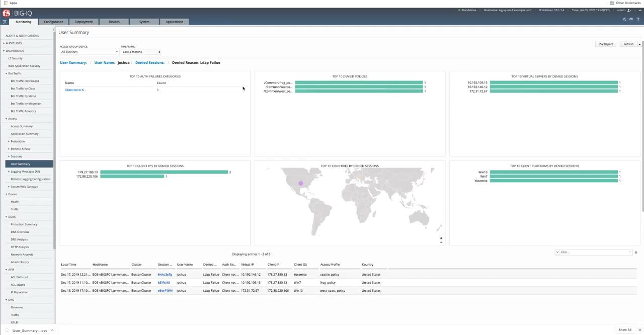644x335 pixels.
Task: Click the Filter input field
Action: click(x=594, y=252)
